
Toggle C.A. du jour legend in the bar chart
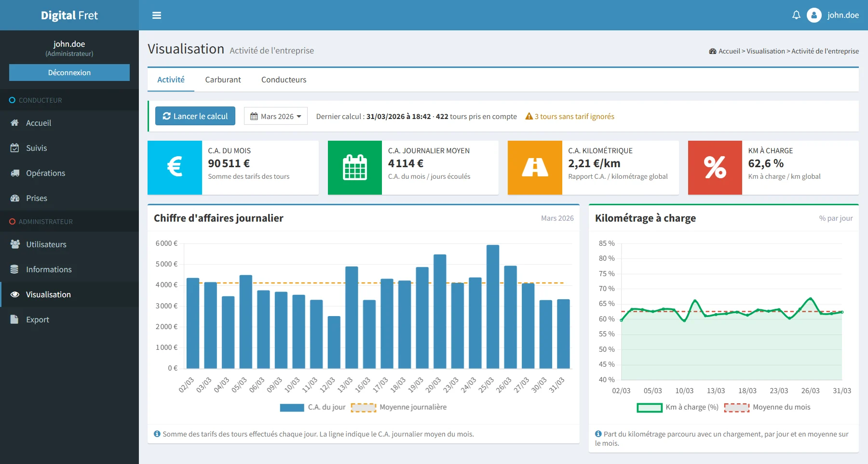[x=312, y=407]
